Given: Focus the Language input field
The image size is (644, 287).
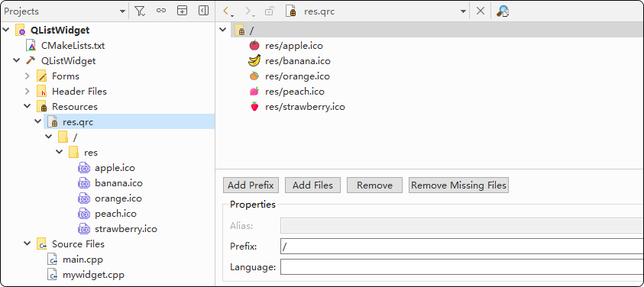Looking at the screenshot, I should [462, 267].
